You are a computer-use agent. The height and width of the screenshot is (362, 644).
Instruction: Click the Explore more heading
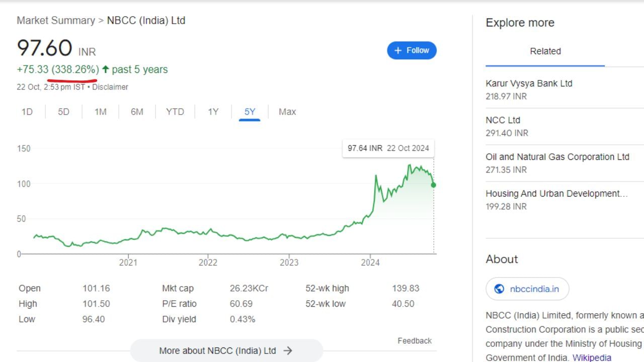(520, 23)
